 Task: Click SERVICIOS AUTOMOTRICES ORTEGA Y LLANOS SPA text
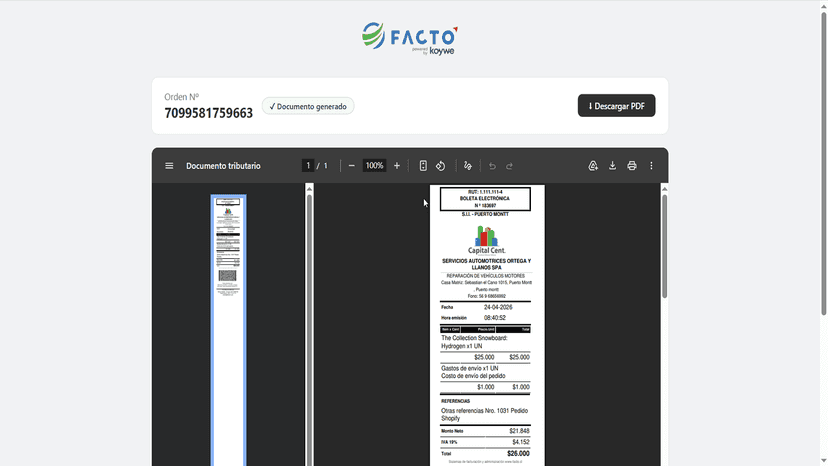486,264
